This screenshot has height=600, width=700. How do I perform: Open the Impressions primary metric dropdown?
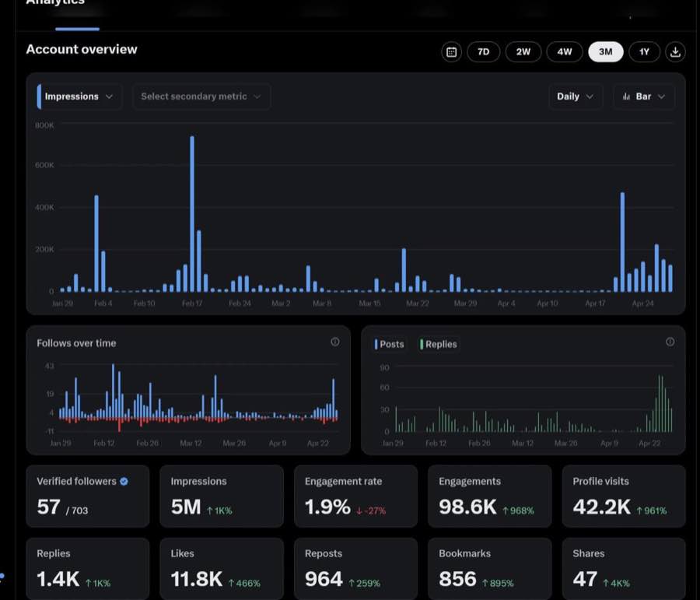click(x=79, y=96)
